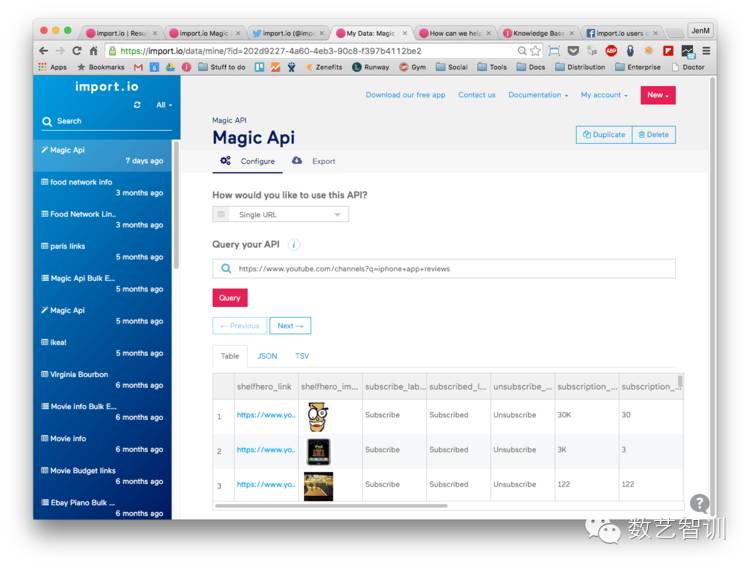Open the Stuff to do bookmark folder
Viewport: 750px width, 567px height.
(x=221, y=67)
